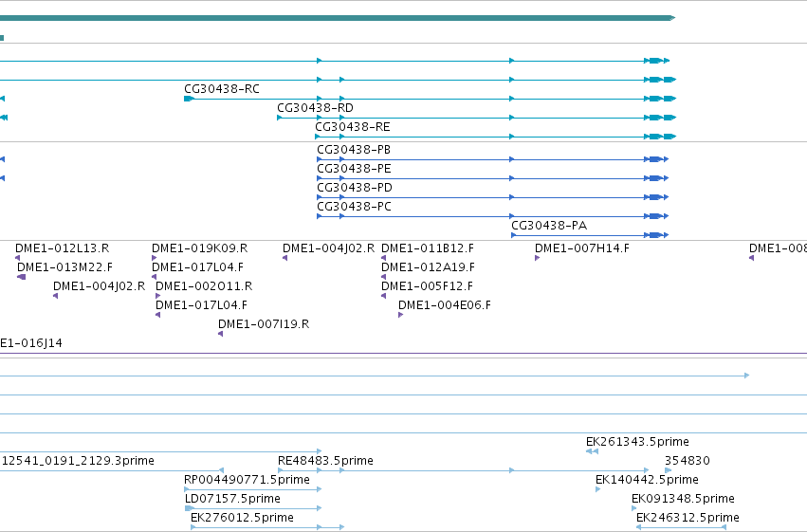807x532 pixels.
Task: Click the arrow marker below DME1-007H14.F
Action: pyautogui.click(x=537, y=258)
